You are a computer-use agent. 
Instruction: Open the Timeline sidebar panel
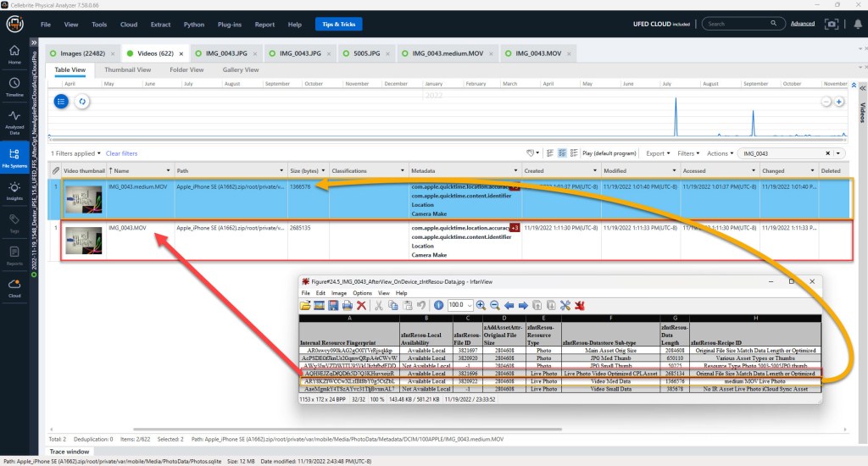point(14,86)
